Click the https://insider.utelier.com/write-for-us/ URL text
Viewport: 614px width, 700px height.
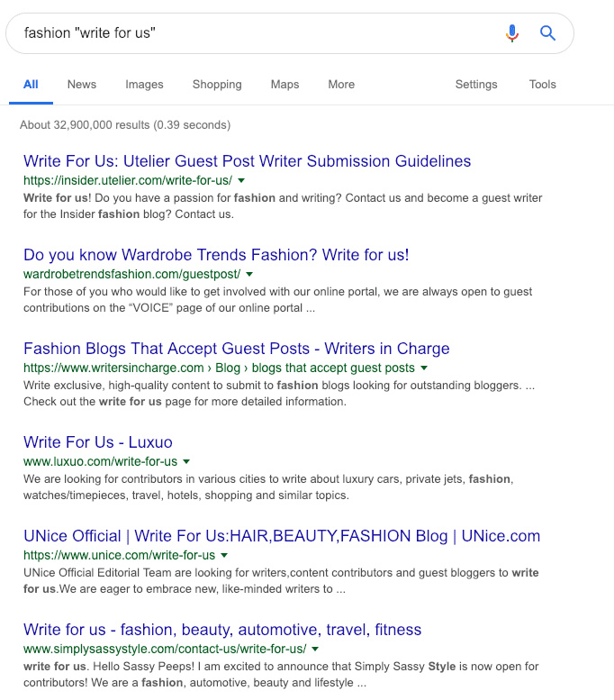[x=128, y=180]
